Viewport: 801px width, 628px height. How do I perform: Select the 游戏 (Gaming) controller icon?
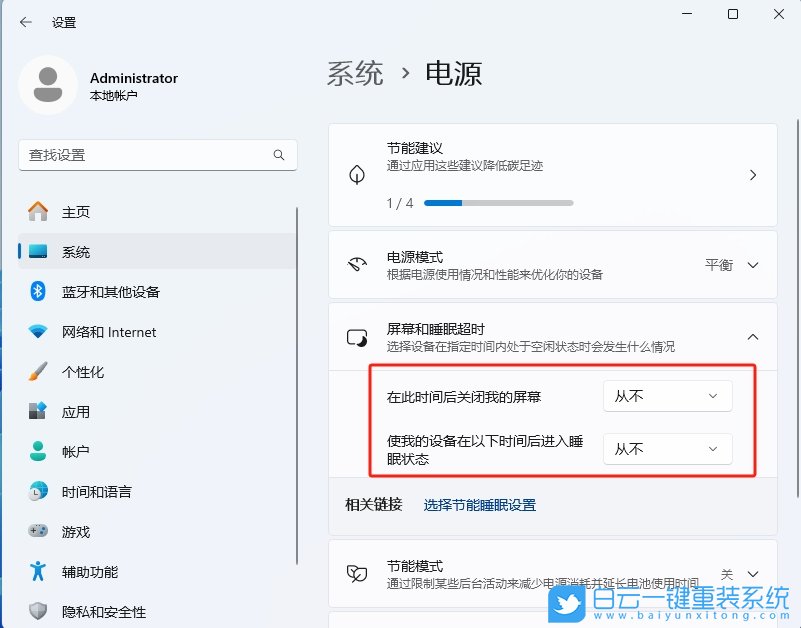[x=36, y=532]
